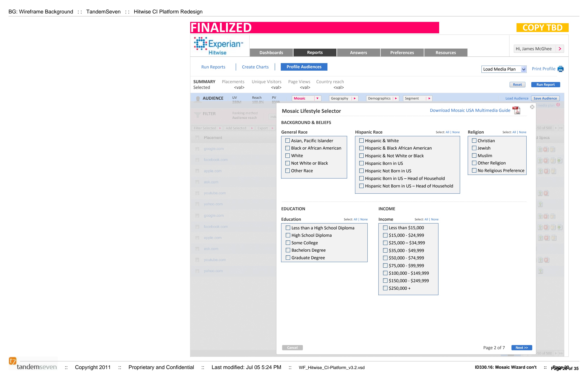Select Profile Audiences sub-tab
588x381 pixels.
pyautogui.click(x=304, y=67)
